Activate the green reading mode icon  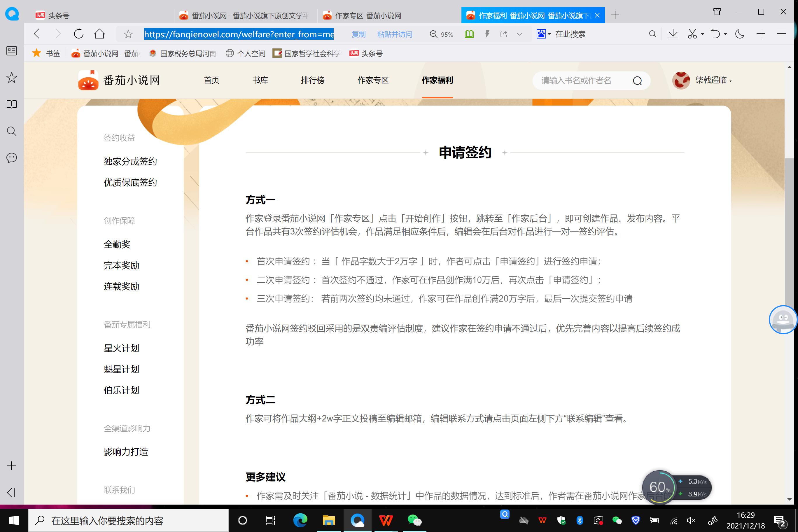point(469,34)
